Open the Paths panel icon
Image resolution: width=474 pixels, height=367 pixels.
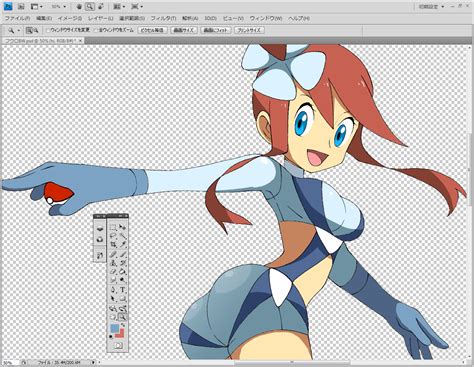[x=99, y=255]
